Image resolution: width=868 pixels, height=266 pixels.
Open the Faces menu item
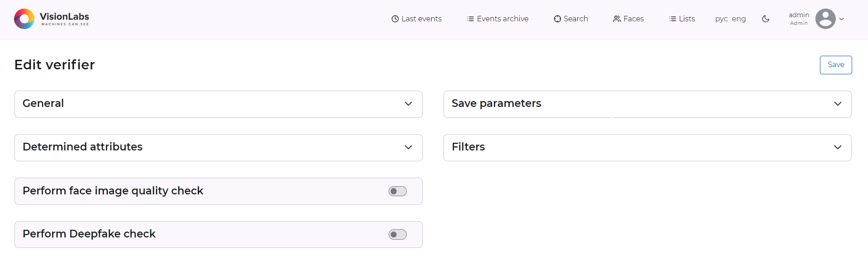tap(633, 19)
